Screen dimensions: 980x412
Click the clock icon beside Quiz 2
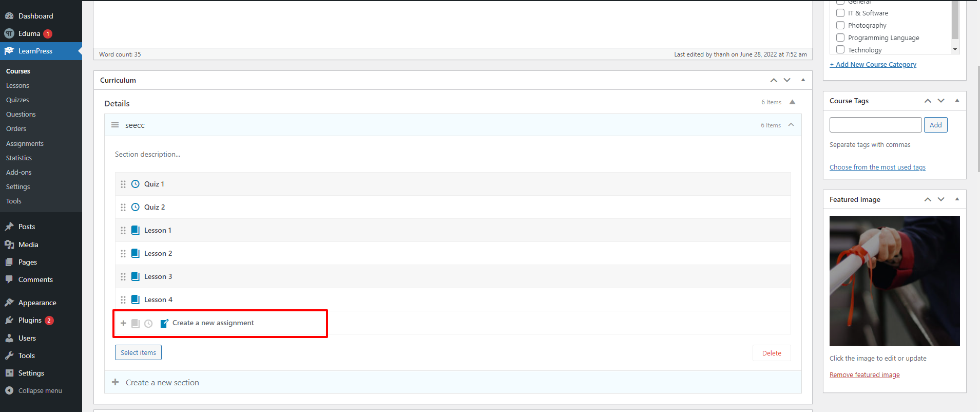pyautogui.click(x=136, y=207)
